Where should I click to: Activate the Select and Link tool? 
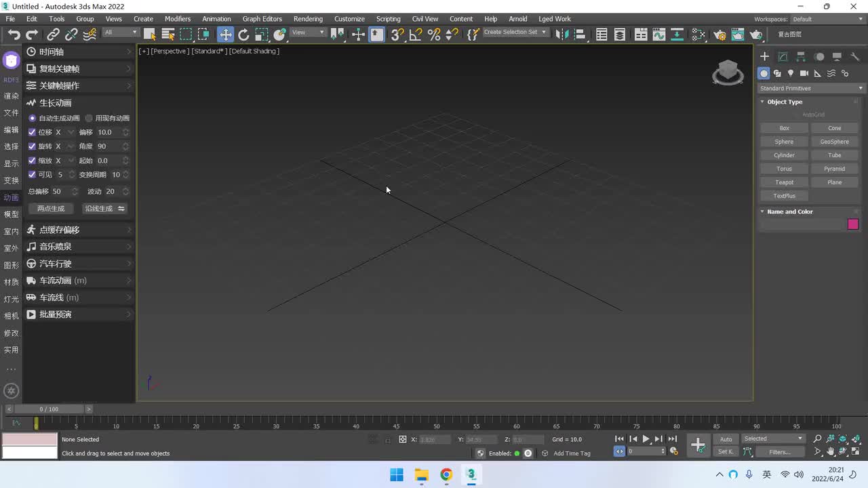(54, 35)
